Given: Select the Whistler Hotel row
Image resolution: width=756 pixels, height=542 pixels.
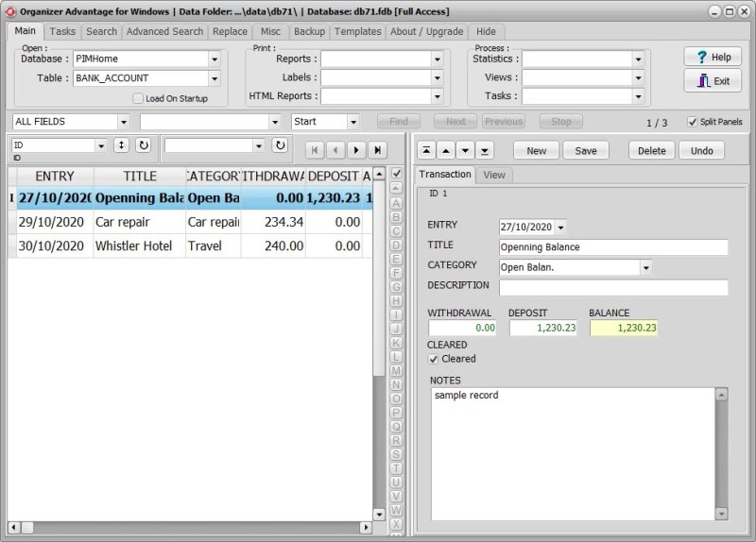Looking at the screenshot, I should click(x=190, y=246).
